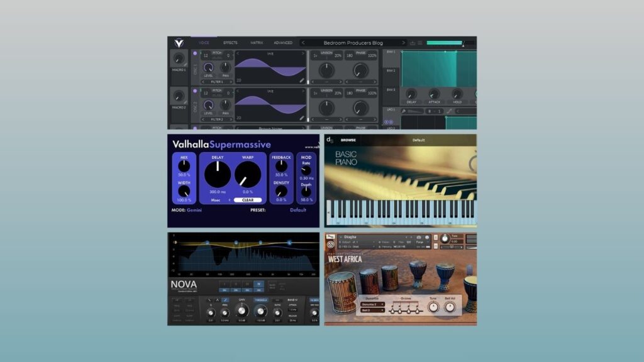644x362 pixels.
Task: Open the Vital ADVANCED tab
Action: click(x=283, y=43)
